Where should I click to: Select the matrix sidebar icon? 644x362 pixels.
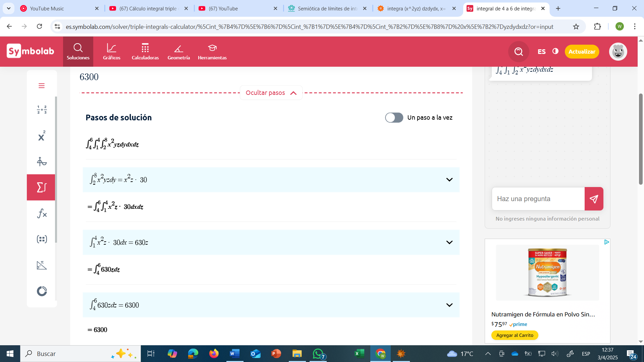[x=42, y=239]
